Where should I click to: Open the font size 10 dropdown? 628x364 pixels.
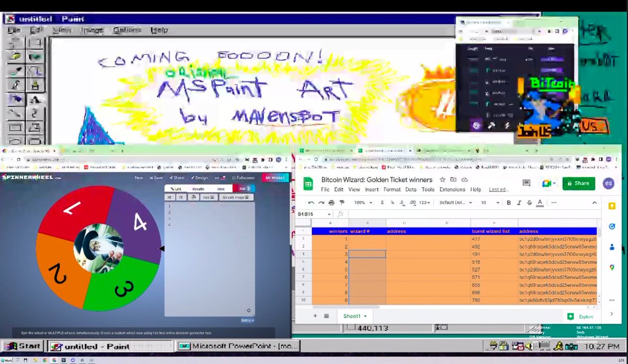click(x=489, y=202)
